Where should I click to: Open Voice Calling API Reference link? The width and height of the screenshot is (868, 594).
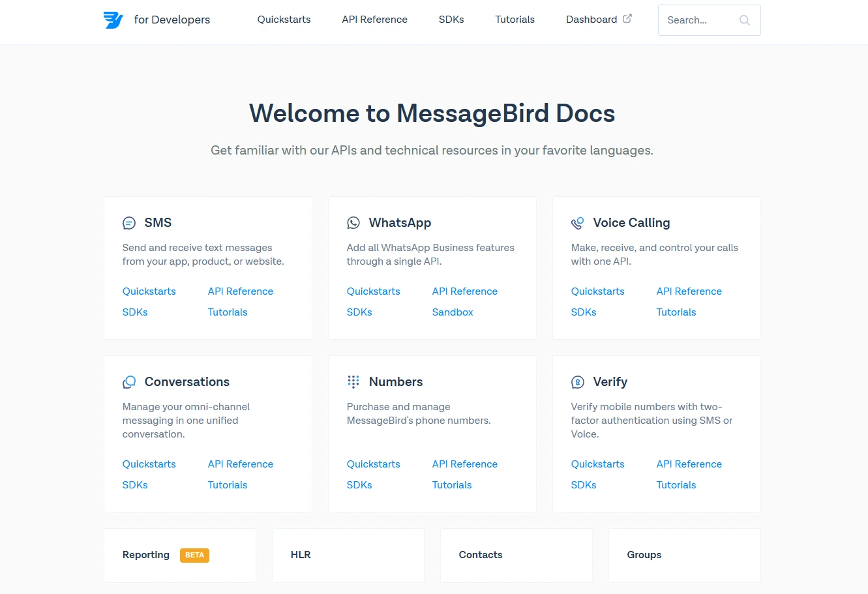click(689, 291)
